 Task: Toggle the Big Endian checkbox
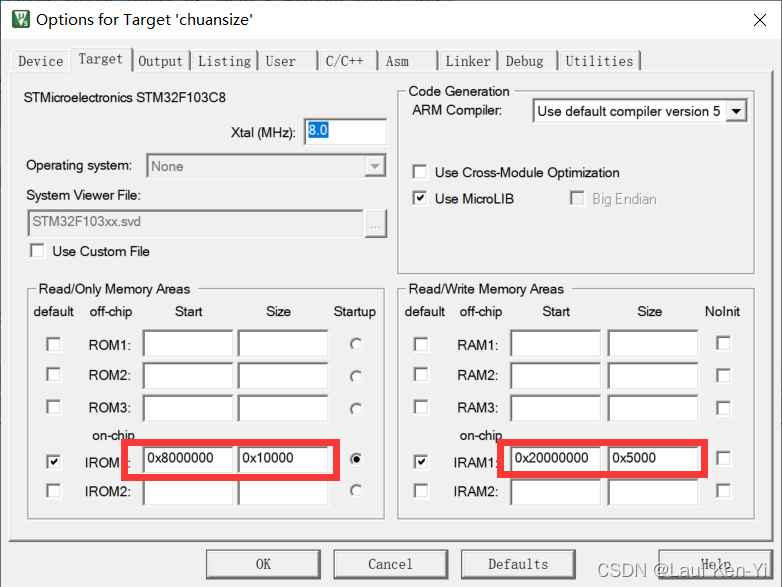(x=577, y=198)
